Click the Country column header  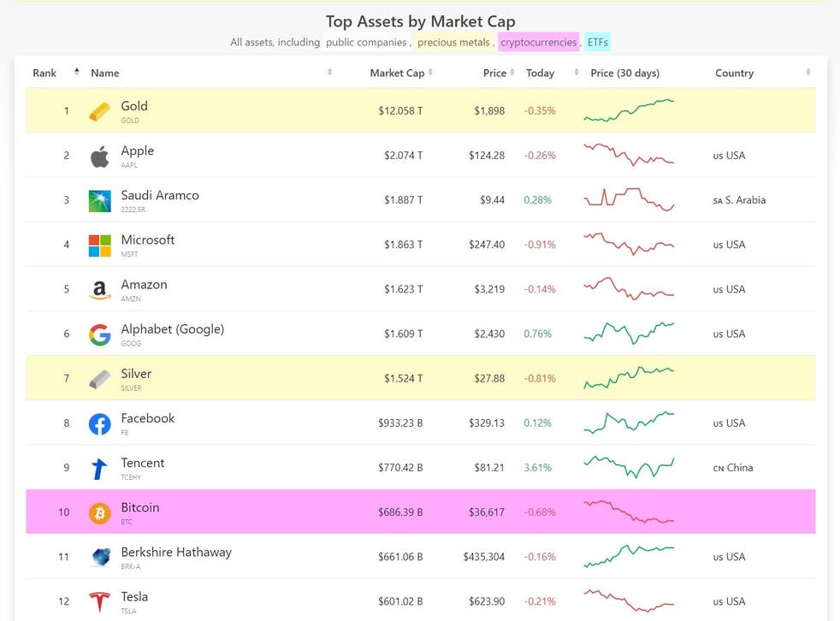[x=735, y=73]
